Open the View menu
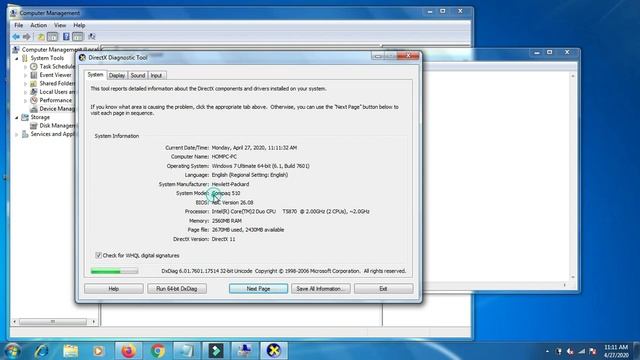 click(x=60, y=25)
